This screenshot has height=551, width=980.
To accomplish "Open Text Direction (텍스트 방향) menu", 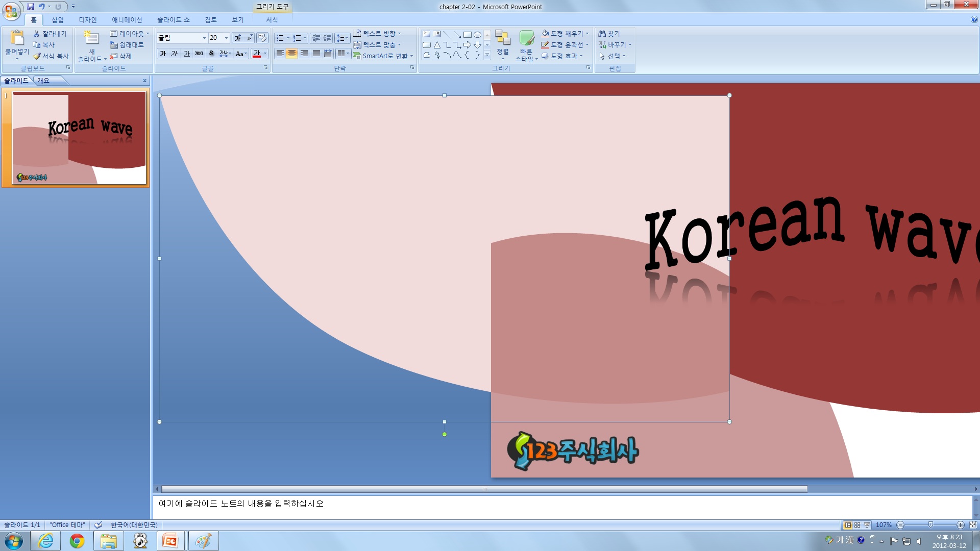I will point(377,34).
